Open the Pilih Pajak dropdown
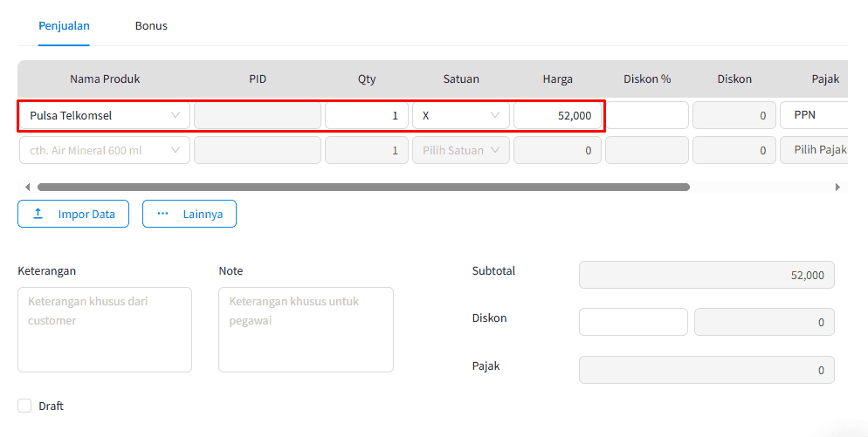868x437 pixels. [x=814, y=150]
